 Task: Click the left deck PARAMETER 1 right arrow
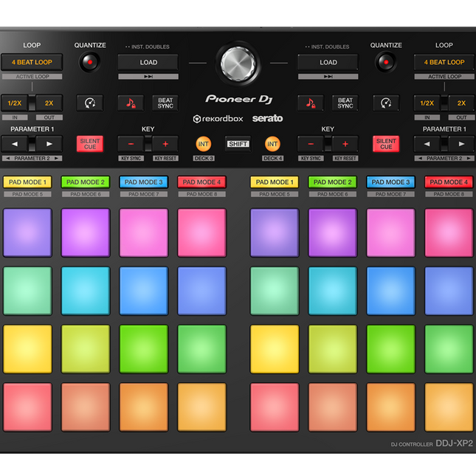click(49, 144)
